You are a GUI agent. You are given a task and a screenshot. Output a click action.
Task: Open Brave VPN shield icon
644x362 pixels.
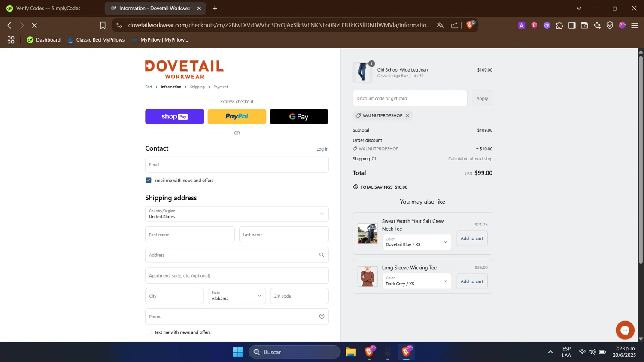pyautogui.click(x=610, y=25)
